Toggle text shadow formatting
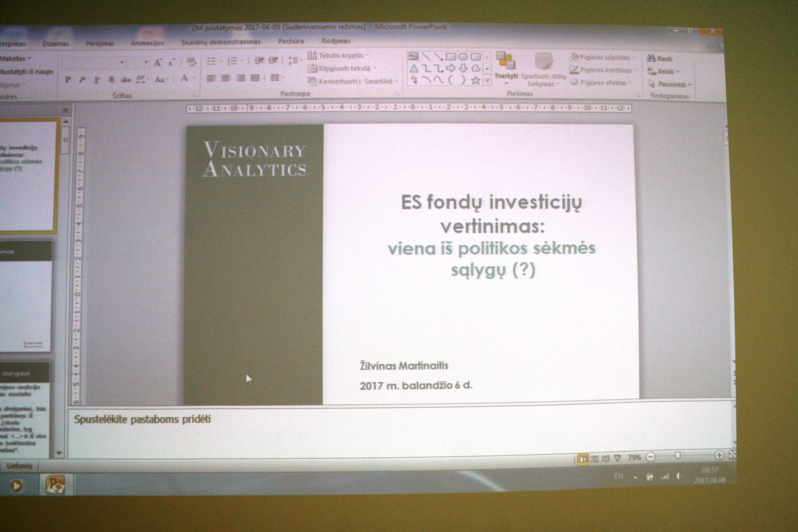The height and width of the screenshot is (532, 798). 111,80
